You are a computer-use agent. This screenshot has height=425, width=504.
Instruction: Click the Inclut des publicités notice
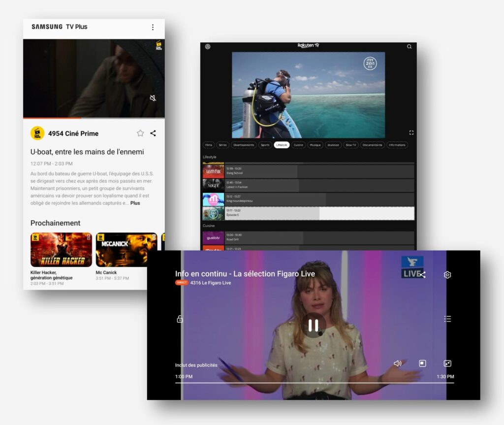[196, 365]
